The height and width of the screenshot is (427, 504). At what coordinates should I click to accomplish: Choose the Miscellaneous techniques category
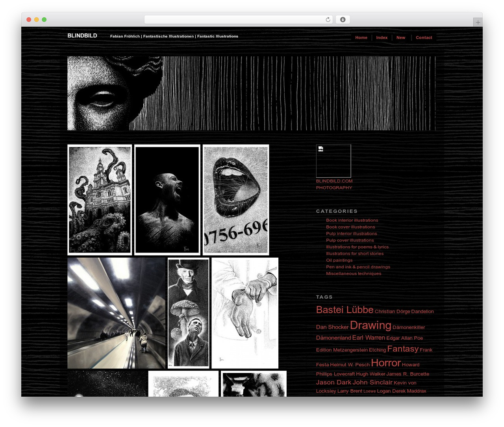tap(354, 274)
